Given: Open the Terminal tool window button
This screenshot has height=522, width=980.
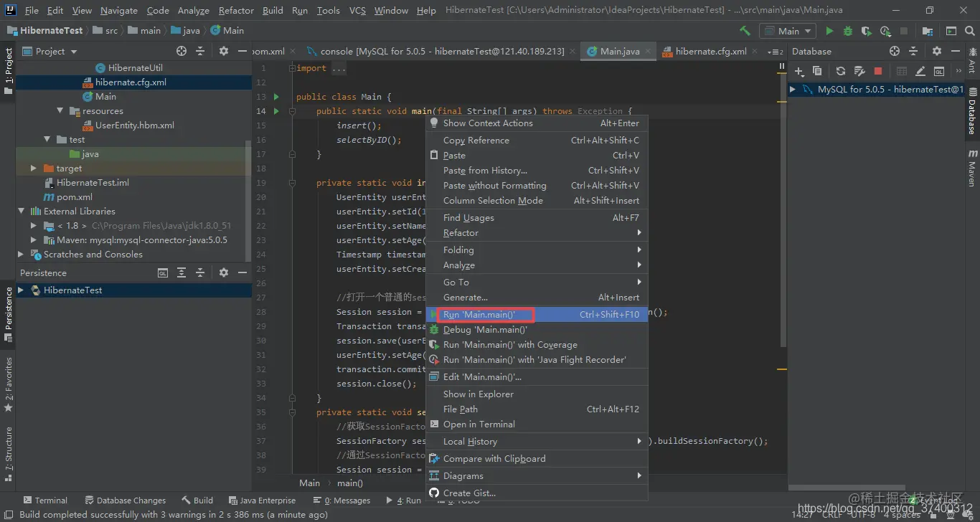Looking at the screenshot, I should click(45, 500).
